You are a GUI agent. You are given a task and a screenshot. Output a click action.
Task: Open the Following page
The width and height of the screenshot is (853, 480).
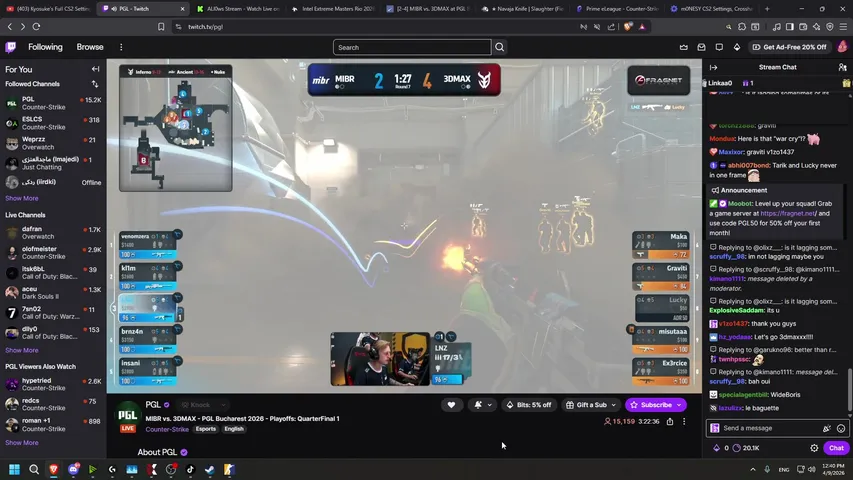pyautogui.click(x=45, y=47)
